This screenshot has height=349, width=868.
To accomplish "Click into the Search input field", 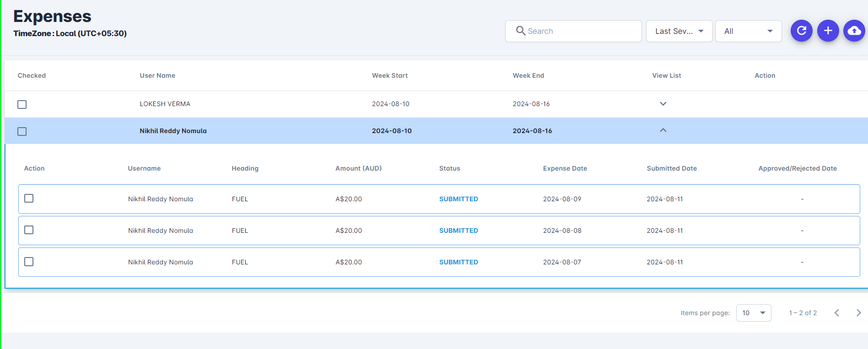I will pos(573,31).
